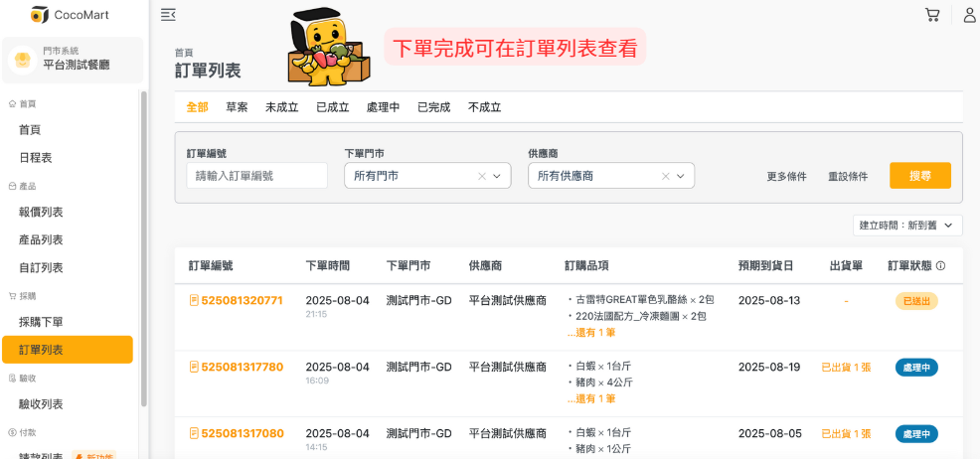This screenshot has height=459, width=980.
Task: Open 首頁 item in the sidebar
Action: pos(68,130)
